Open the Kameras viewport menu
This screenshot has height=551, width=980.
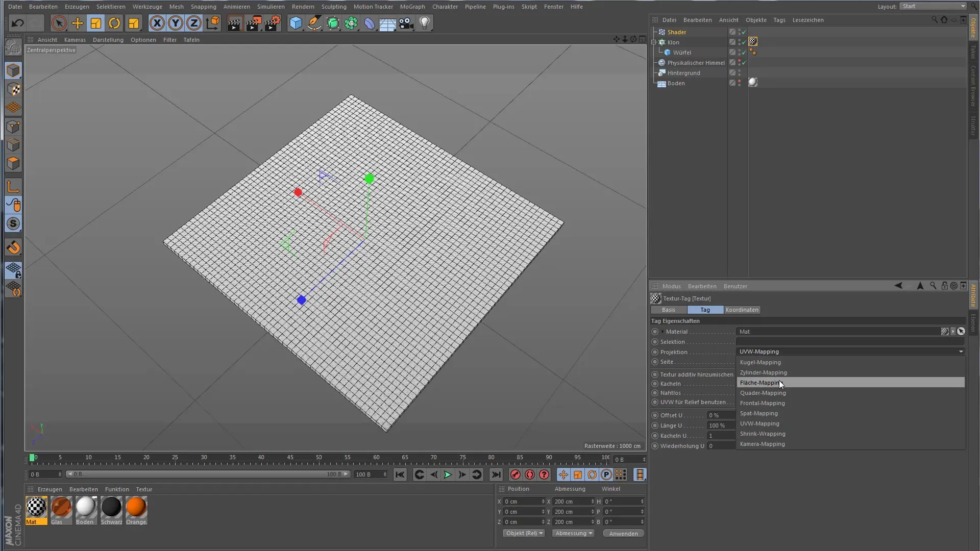pyautogui.click(x=75, y=40)
